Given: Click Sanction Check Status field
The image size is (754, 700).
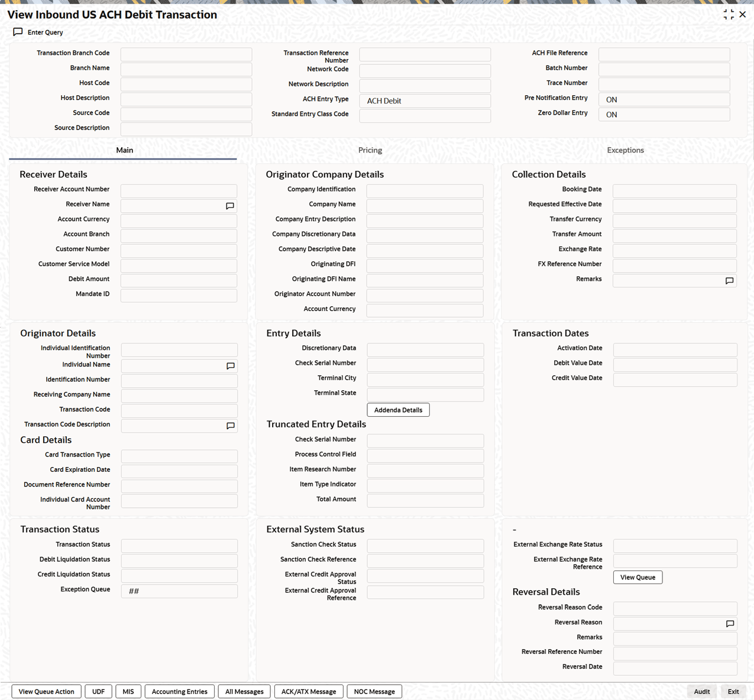Looking at the screenshot, I should pos(425,546).
